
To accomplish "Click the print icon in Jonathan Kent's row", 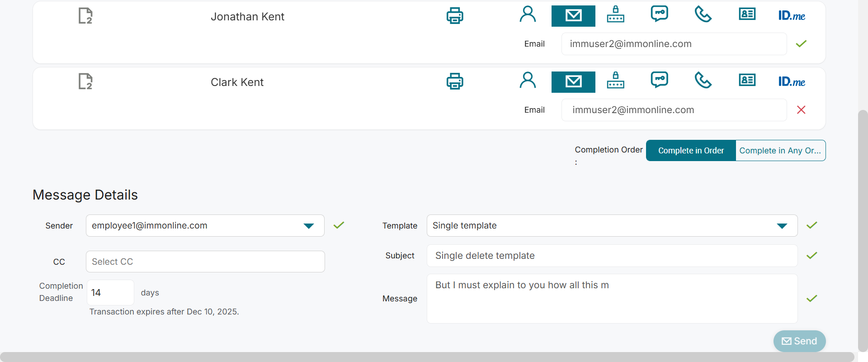I will pos(455,16).
